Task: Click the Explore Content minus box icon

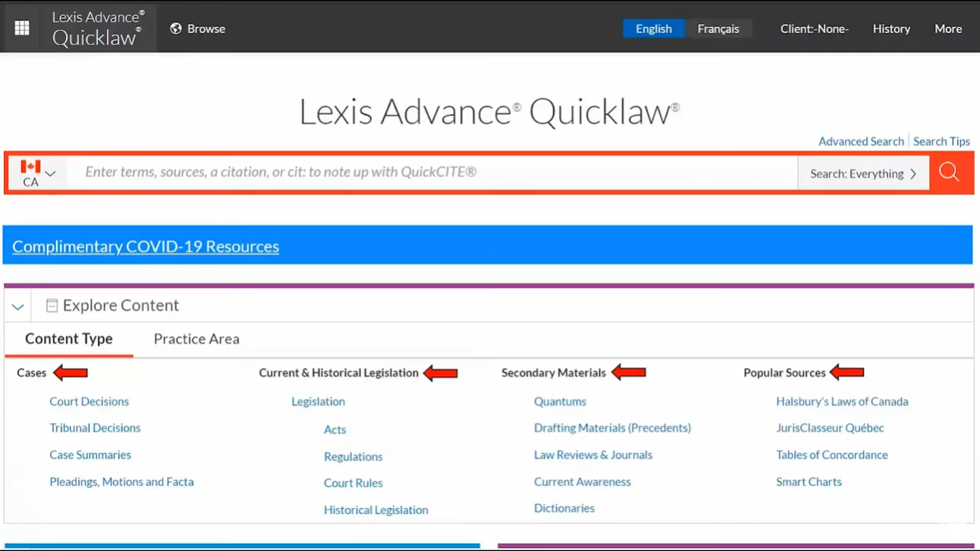Action: (52, 306)
